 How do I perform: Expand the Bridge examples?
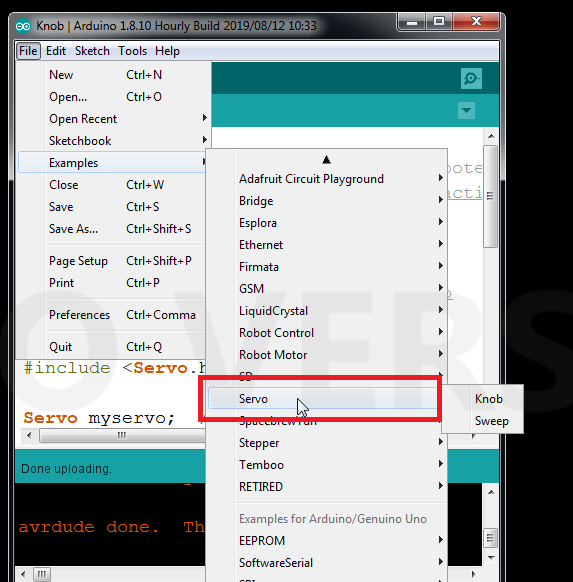click(327, 201)
